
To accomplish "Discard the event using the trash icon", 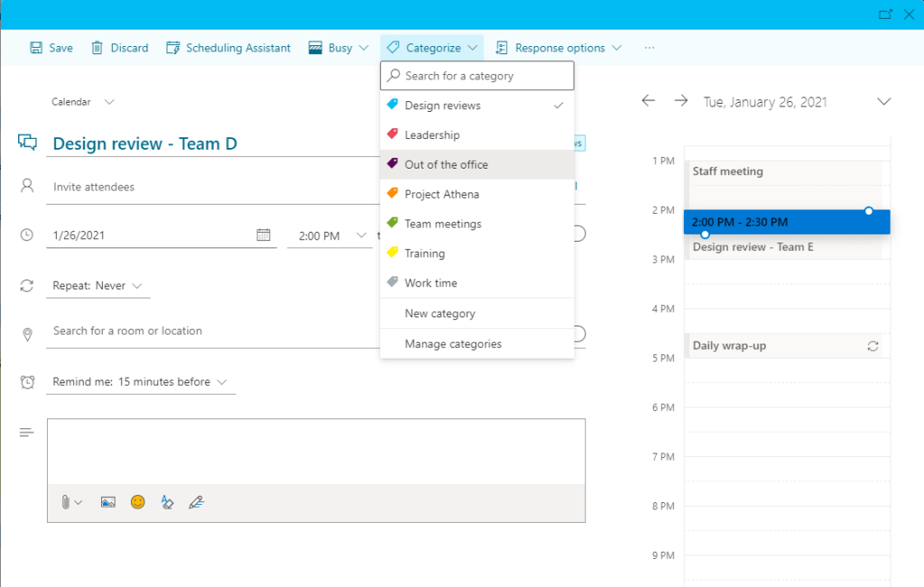I will pyautogui.click(x=97, y=48).
